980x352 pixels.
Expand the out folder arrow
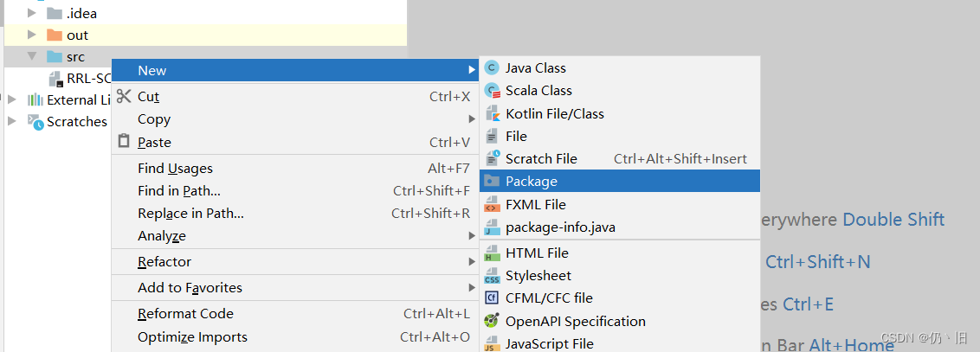tap(32, 35)
